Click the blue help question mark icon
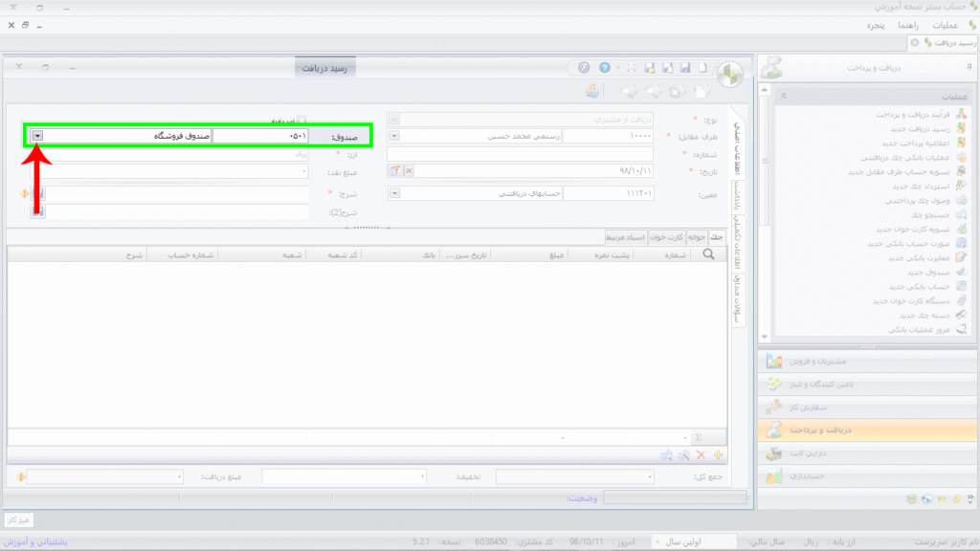The height and width of the screenshot is (551, 980). click(x=605, y=68)
